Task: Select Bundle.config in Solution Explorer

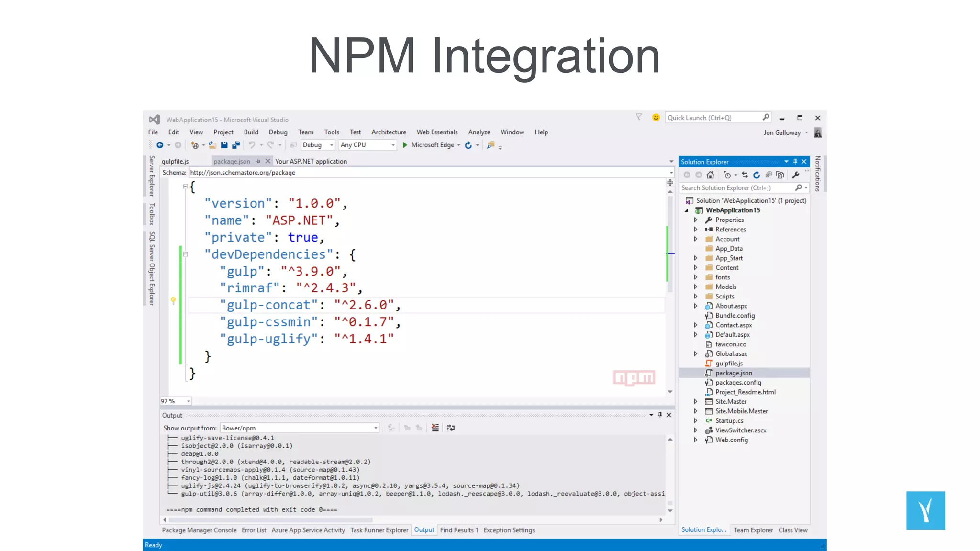Action: coord(735,316)
